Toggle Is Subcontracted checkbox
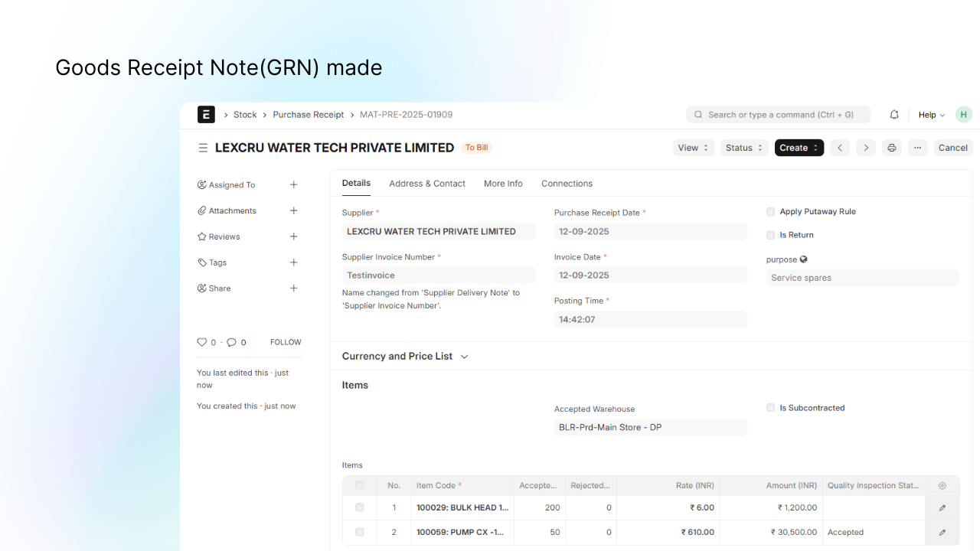Viewport: 980px width, 551px height. [x=770, y=408]
